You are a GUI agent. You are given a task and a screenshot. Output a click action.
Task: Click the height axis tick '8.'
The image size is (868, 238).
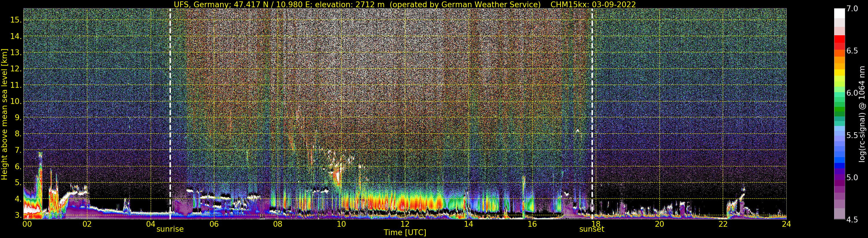(18, 134)
